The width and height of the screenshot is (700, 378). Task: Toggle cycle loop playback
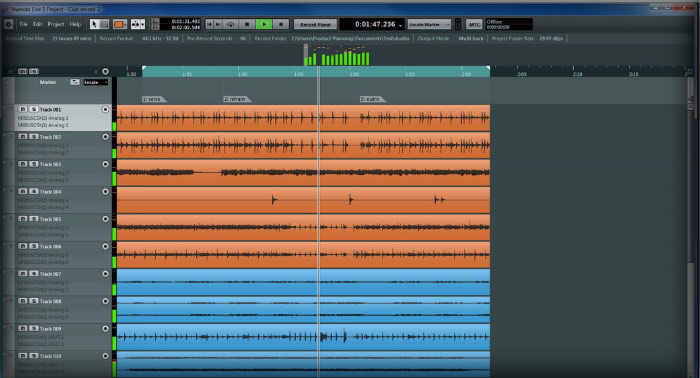click(230, 24)
